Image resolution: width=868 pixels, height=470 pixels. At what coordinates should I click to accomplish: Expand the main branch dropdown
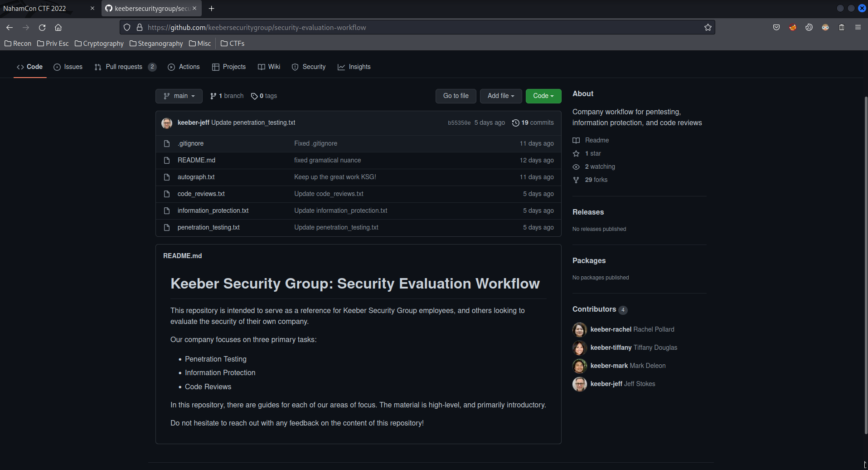(x=179, y=96)
